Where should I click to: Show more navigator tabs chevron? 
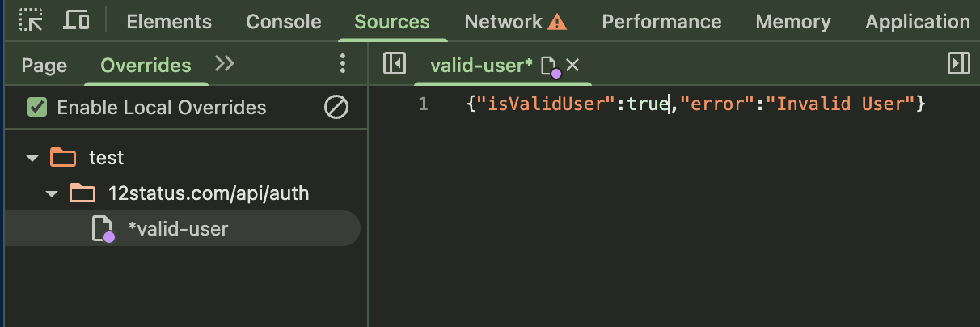coord(224,64)
